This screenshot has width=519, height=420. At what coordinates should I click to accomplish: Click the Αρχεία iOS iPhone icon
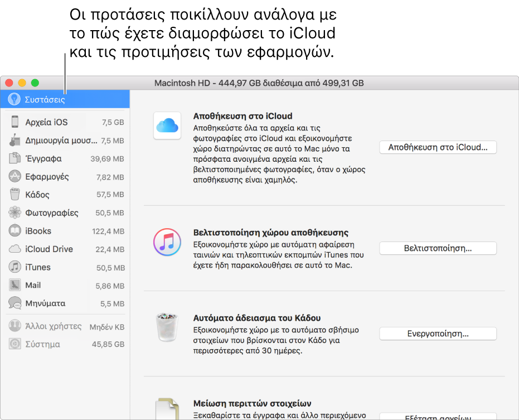click(x=15, y=122)
